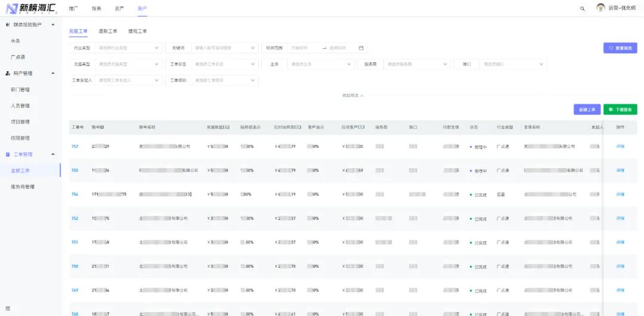
Task: Open the 推广 top menu
Action: (x=73, y=8)
